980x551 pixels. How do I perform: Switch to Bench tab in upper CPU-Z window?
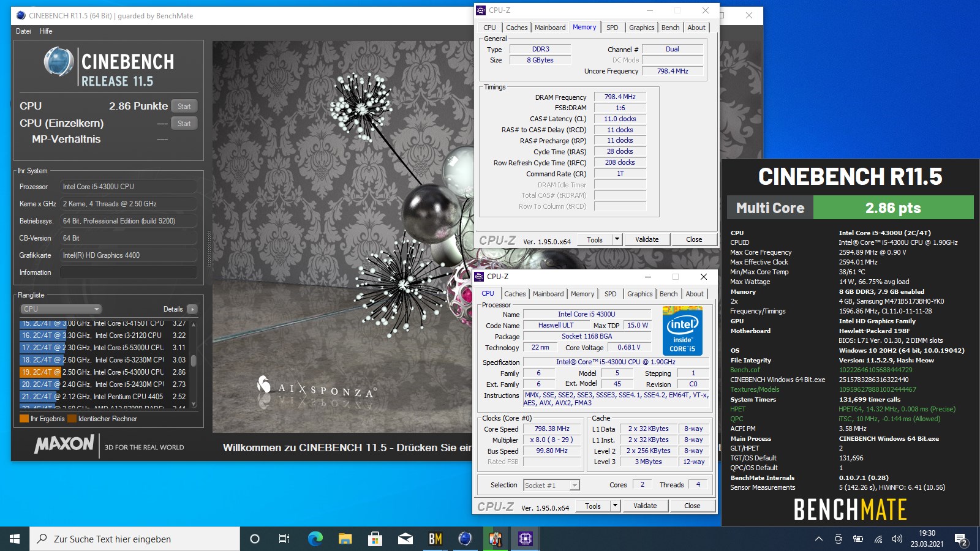tap(670, 28)
